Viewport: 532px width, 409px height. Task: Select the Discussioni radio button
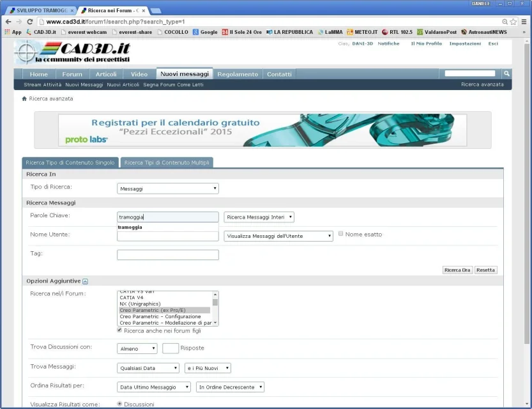click(119, 404)
